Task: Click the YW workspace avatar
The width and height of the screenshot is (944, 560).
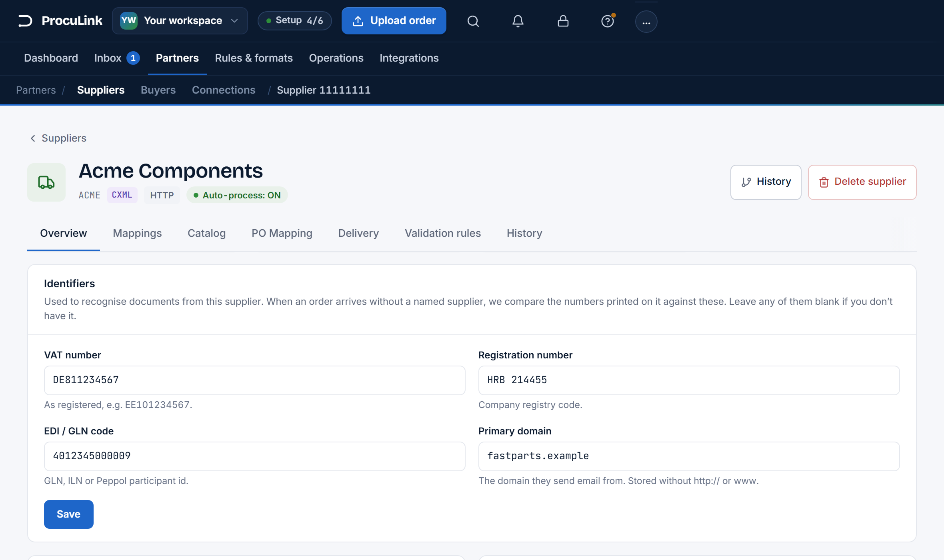Action: click(x=129, y=21)
